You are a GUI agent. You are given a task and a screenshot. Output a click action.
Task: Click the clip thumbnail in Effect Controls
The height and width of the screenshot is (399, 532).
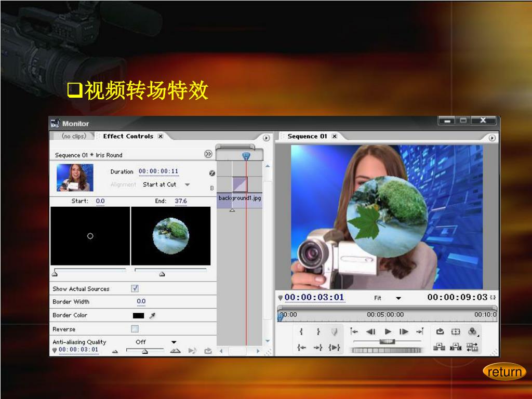click(75, 178)
